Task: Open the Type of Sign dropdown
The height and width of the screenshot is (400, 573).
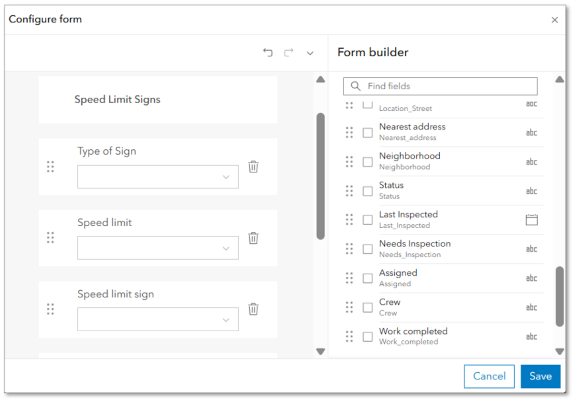Action: tap(158, 177)
